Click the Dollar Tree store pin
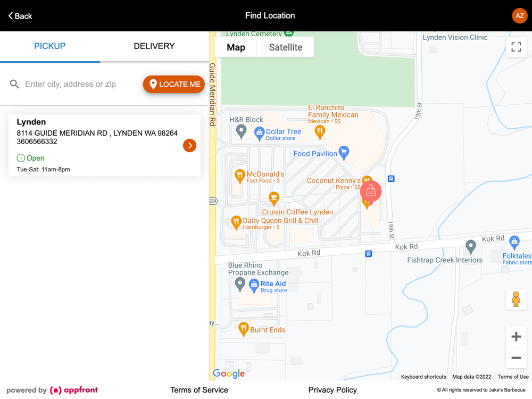Image resolution: width=532 pixels, height=399 pixels. click(x=260, y=134)
